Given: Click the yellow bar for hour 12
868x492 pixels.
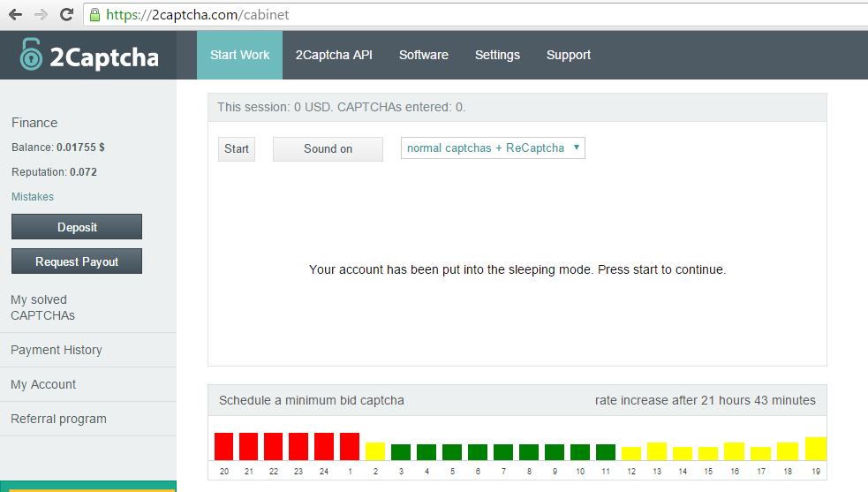Looking at the screenshot, I should (x=631, y=453).
